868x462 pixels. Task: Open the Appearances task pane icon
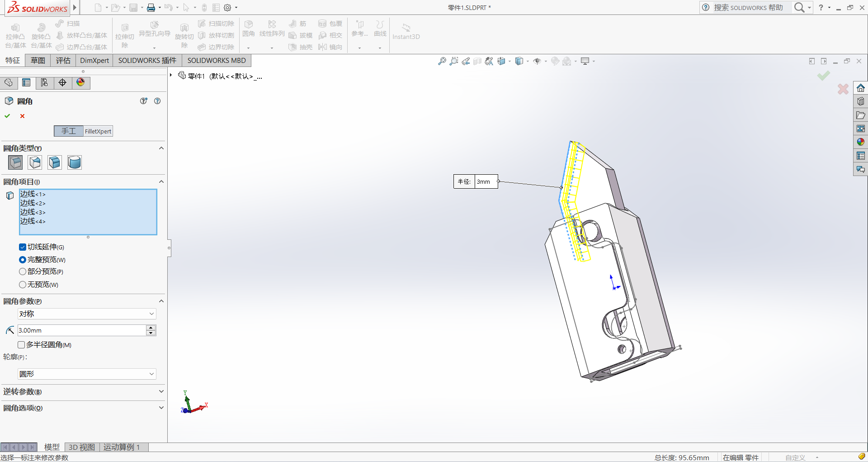[x=861, y=142]
